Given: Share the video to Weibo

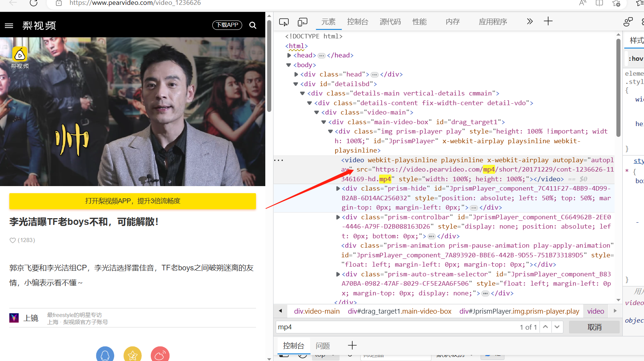Looking at the screenshot, I should 160,354.
